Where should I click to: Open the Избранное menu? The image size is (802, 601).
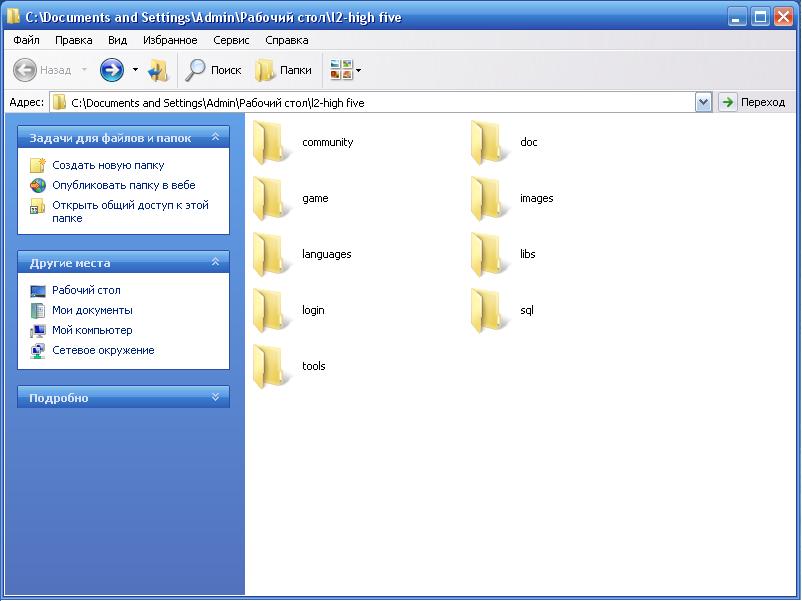pos(170,40)
